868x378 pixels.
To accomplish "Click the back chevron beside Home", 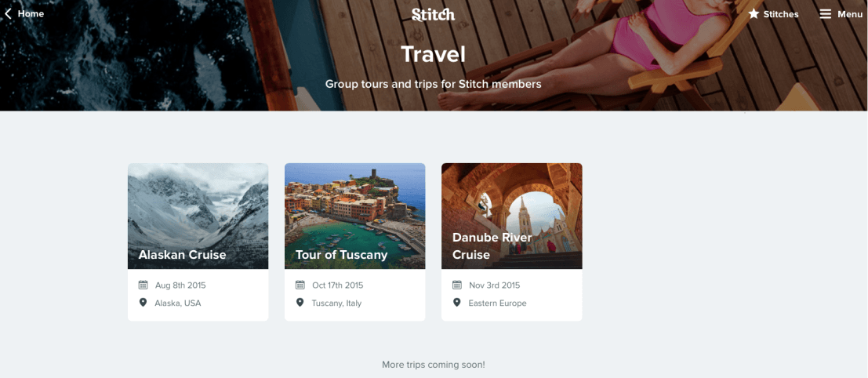I will 8,14.
